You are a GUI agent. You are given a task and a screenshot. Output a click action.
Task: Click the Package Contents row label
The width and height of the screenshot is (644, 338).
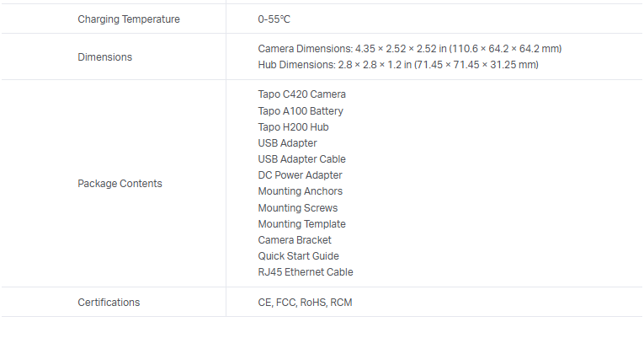pyautogui.click(x=120, y=183)
